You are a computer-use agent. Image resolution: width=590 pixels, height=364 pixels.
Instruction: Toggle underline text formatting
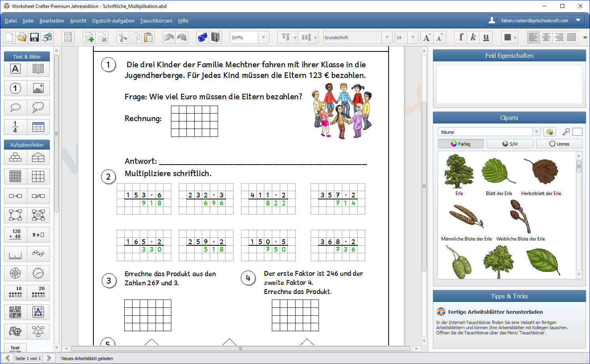[486, 38]
